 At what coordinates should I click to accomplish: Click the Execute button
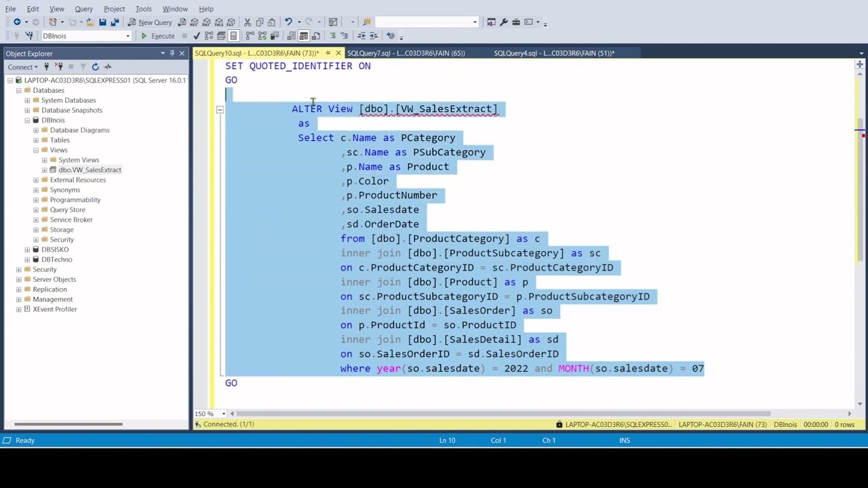(157, 36)
